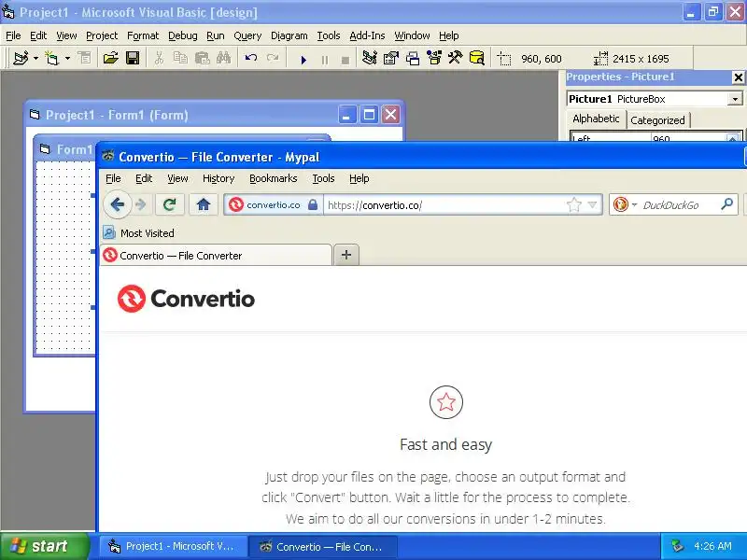Viewport: 747px width, 560px height.
Task: Open the Debug menu
Action: click(182, 35)
